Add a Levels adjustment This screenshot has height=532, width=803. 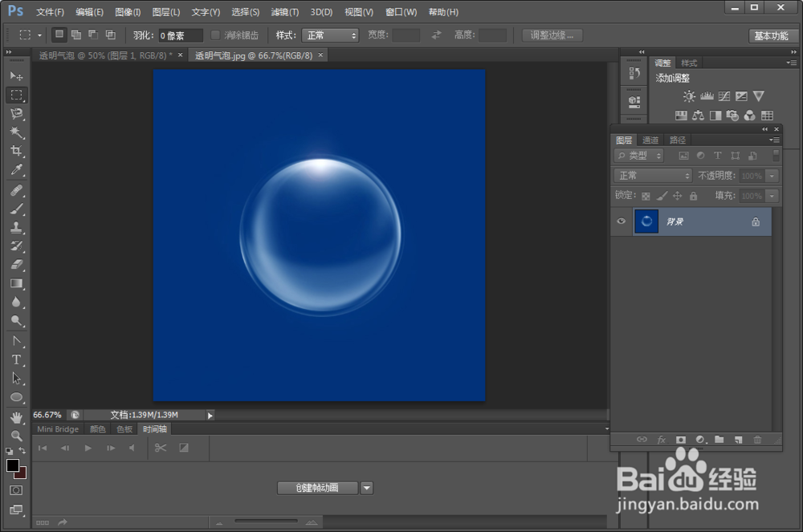(707, 96)
